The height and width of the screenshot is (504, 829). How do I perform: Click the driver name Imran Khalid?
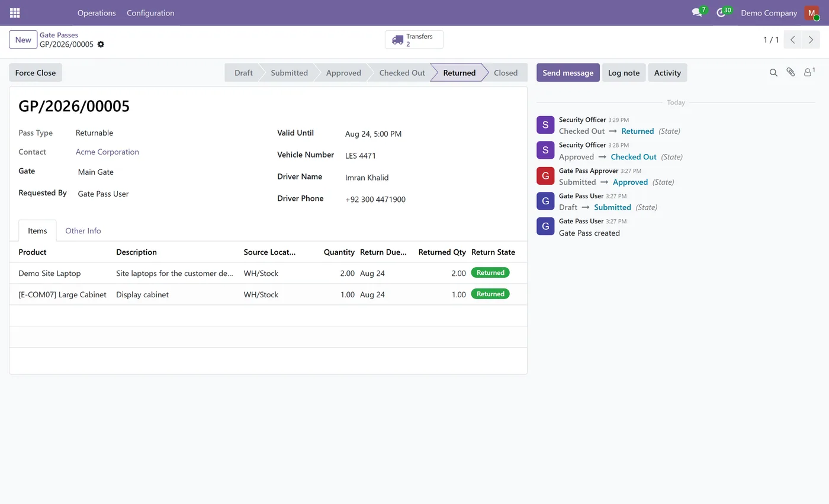367,178
